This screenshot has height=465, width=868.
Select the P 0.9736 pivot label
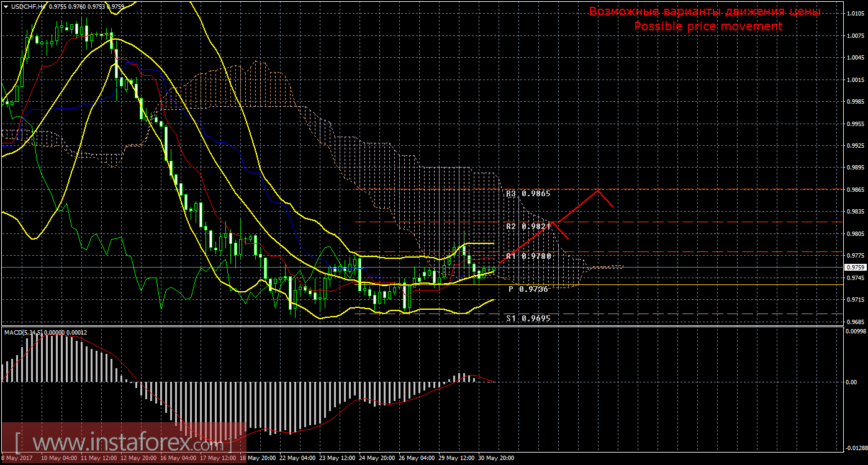528,289
